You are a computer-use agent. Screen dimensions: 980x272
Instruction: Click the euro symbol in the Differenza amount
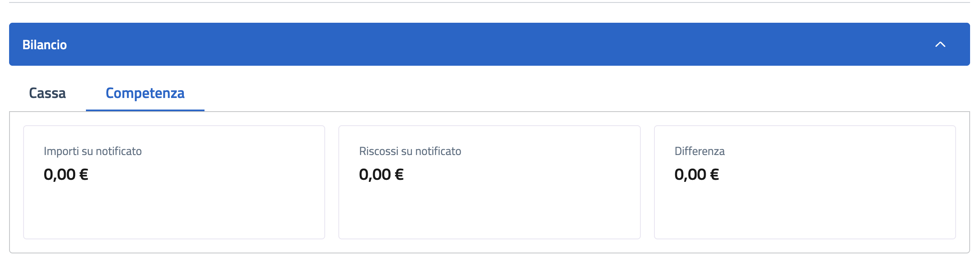point(714,174)
